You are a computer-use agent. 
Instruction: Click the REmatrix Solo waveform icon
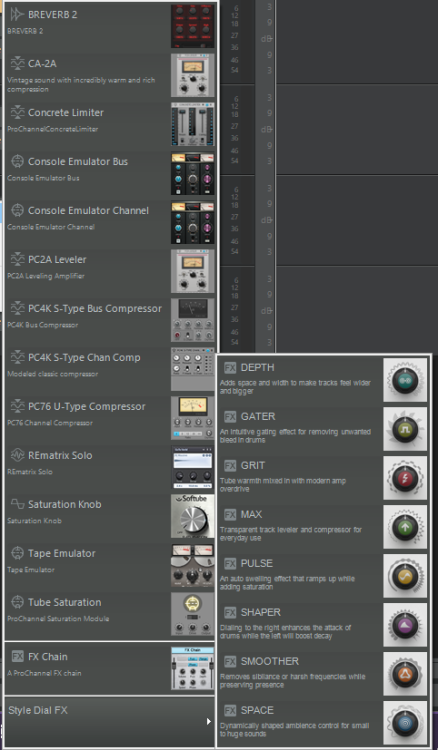[x=17, y=455]
